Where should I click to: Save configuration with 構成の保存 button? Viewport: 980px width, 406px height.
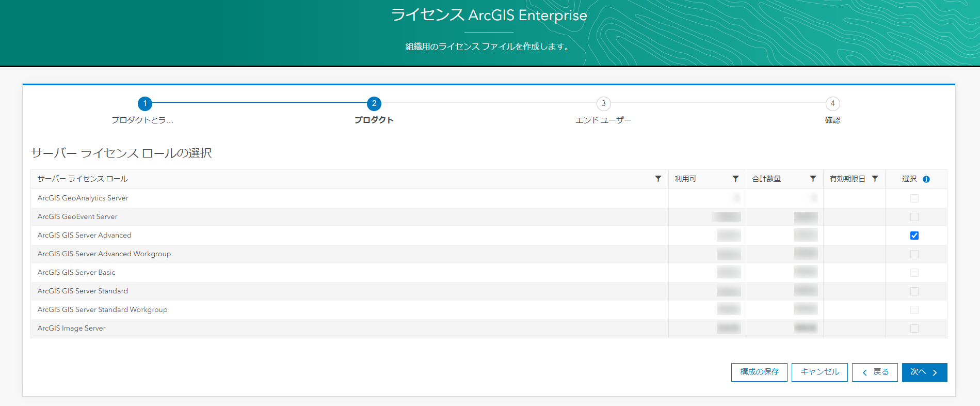click(759, 372)
